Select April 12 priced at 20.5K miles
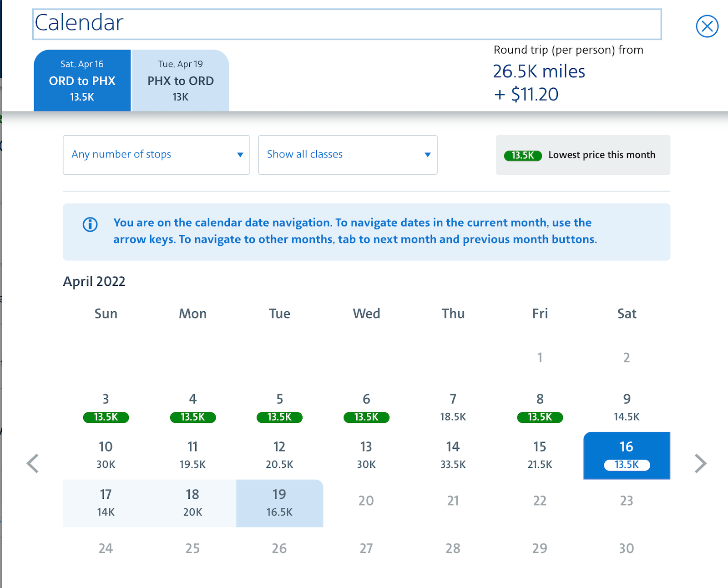Image resolution: width=728 pixels, height=588 pixels. [279, 455]
